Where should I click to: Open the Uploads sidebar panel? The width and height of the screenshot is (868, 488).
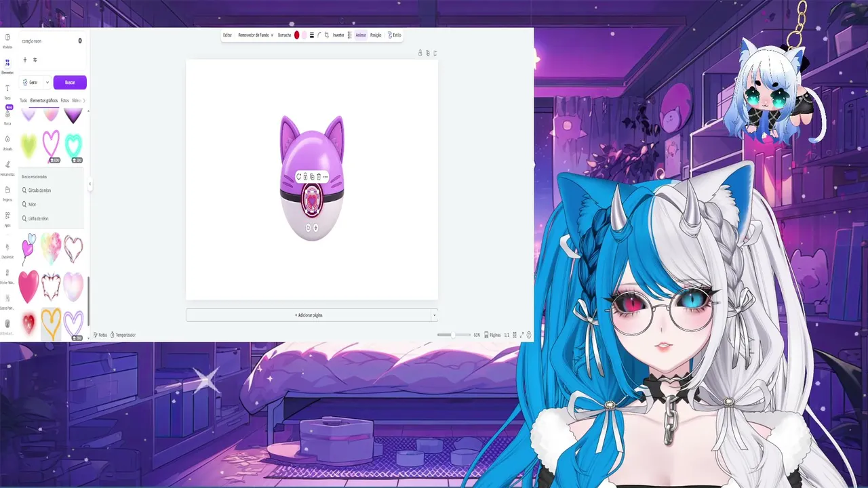pyautogui.click(x=7, y=142)
